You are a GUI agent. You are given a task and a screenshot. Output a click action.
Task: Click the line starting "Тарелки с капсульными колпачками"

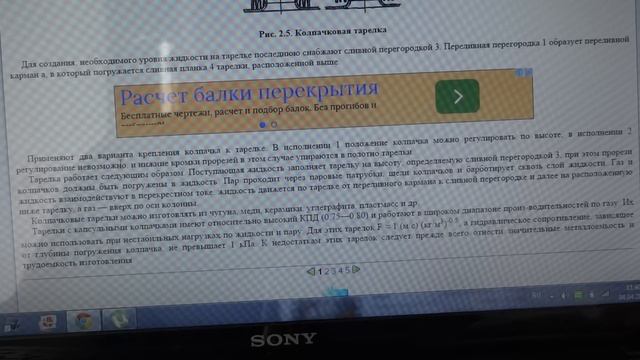pos(333,218)
